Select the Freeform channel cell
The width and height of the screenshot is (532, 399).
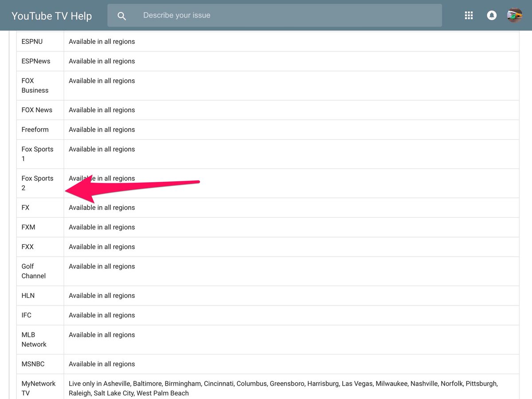[40, 129]
